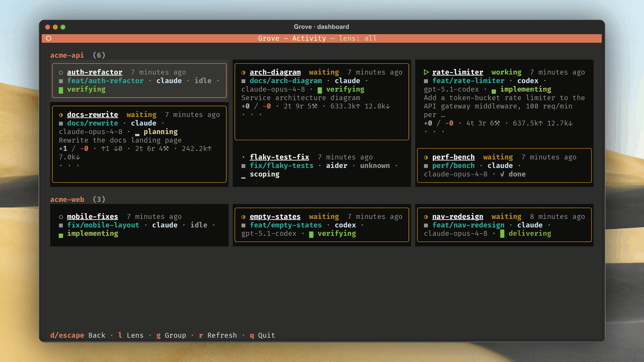Open the mobile-fixes task link

point(93,217)
